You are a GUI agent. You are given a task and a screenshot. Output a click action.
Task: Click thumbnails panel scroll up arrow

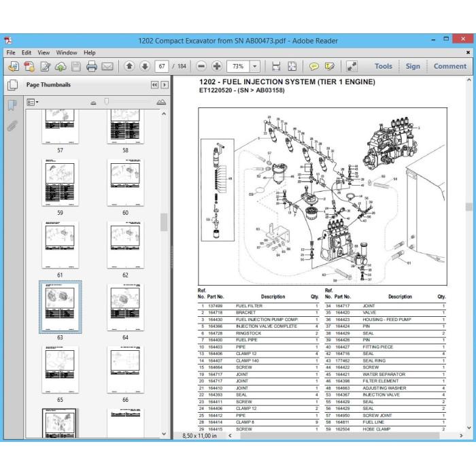tap(164, 114)
